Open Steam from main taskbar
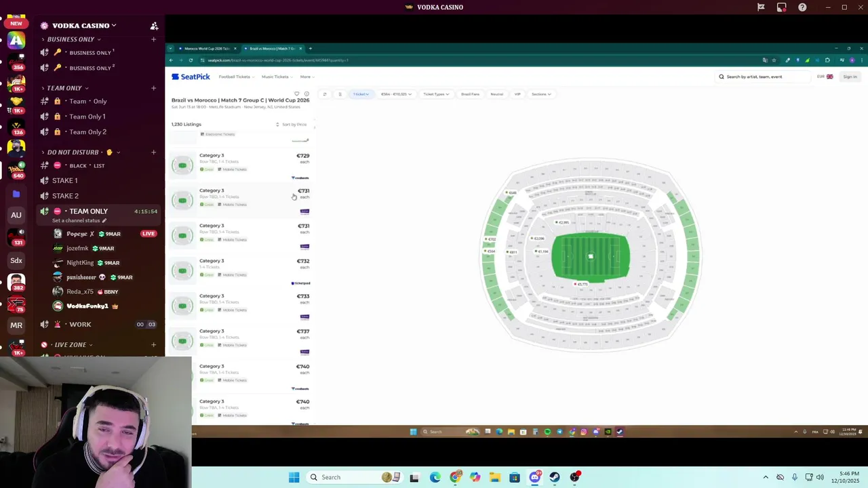The height and width of the screenshot is (488, 868). pos(555,477)
